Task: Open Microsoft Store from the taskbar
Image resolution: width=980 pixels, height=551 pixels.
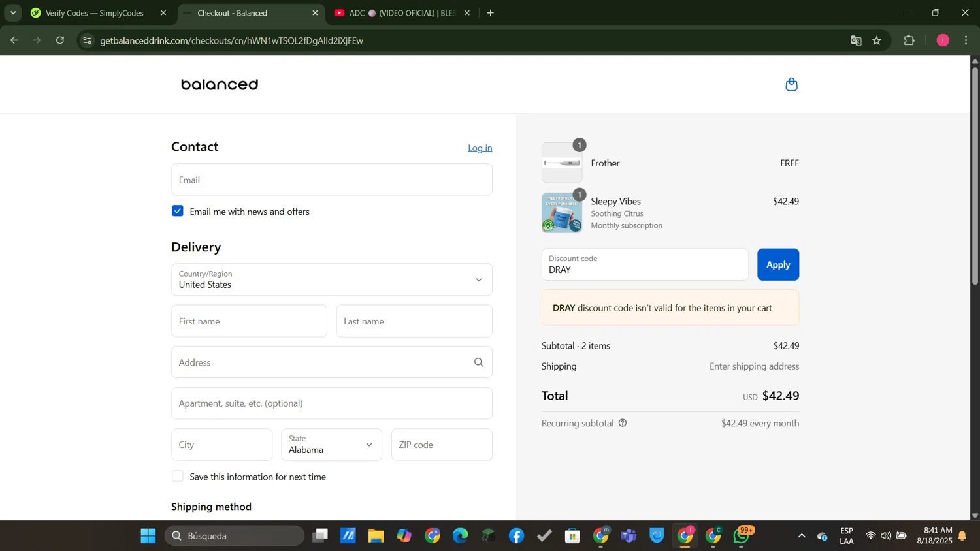Action: coord(572,536)
